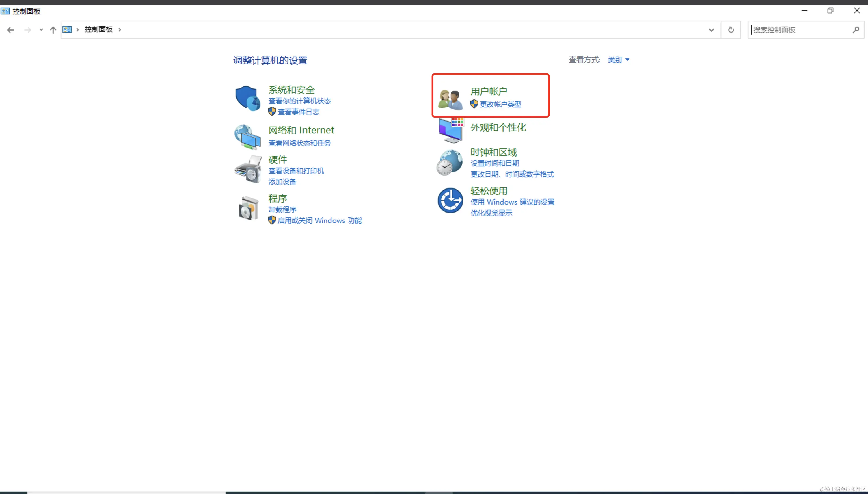Open 更改帐户类型
The width and height of the screenshot is (868, 494).
coord(501,104)
